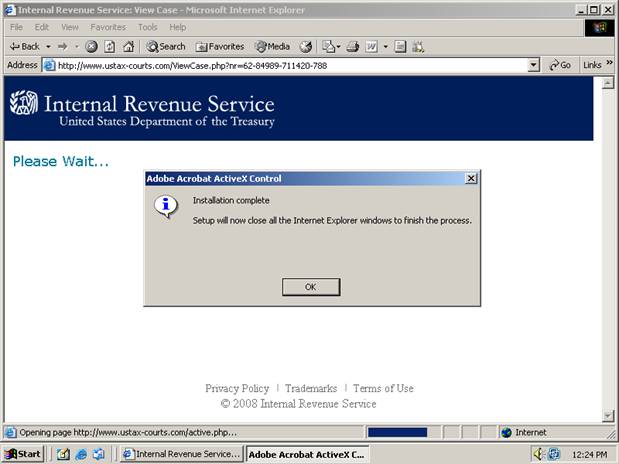Viewport: 619px width, 464px height.
Task: Click the Please Wait heading text
Action: point(61,161)
